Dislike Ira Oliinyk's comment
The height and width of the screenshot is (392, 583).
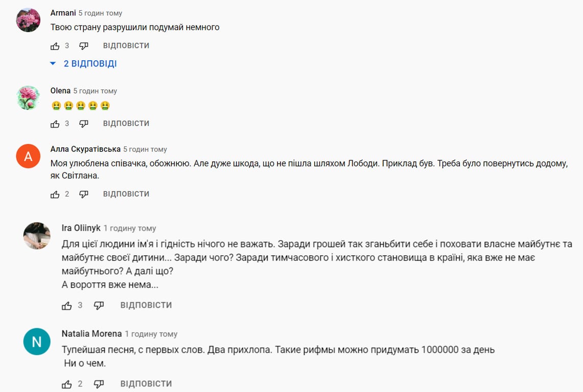point(99,305)
